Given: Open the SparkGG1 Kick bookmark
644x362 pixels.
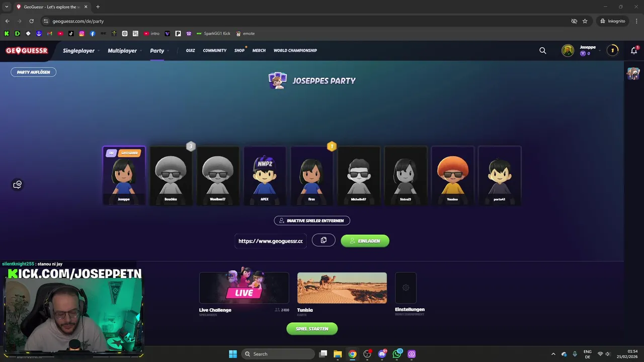Looking at the screenshot, I should (x=213, y=34).
